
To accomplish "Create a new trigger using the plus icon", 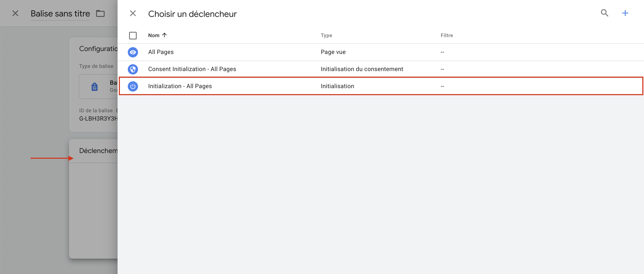I will tap(625, 13).
